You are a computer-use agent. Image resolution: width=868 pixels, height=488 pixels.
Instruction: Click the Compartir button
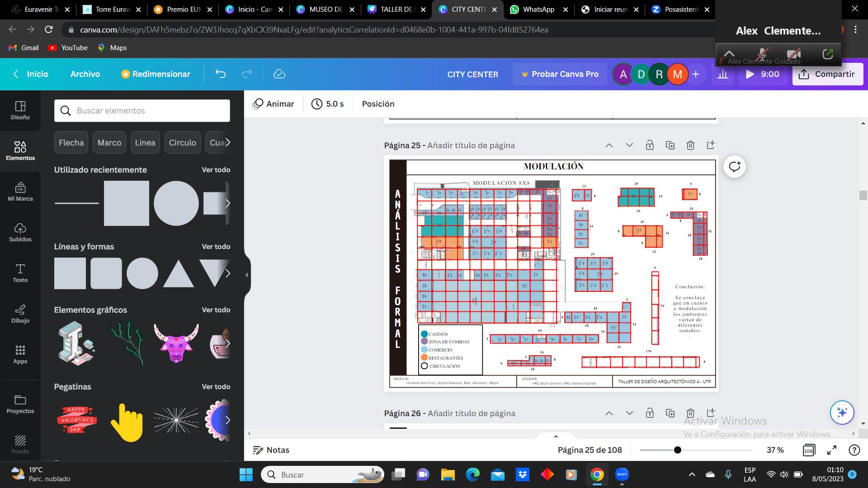827,74
